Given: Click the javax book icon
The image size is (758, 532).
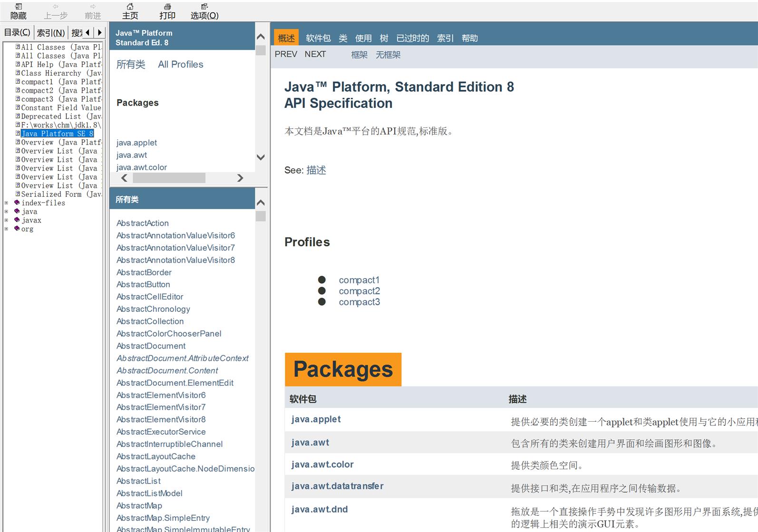Looking at the screenshot, I should point(17,220).
